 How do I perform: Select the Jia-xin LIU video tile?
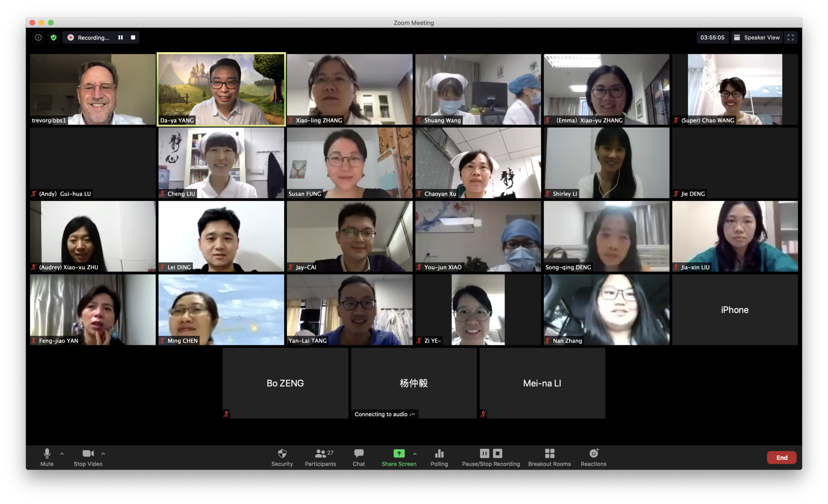coord(735,236)
